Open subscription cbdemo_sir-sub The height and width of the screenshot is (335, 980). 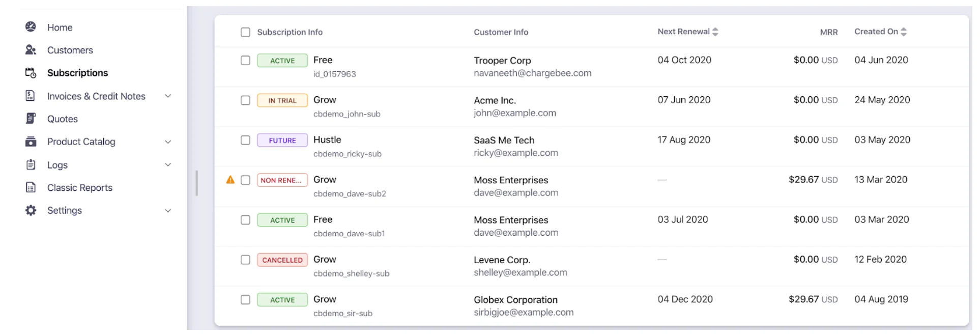tap(342, 313)
